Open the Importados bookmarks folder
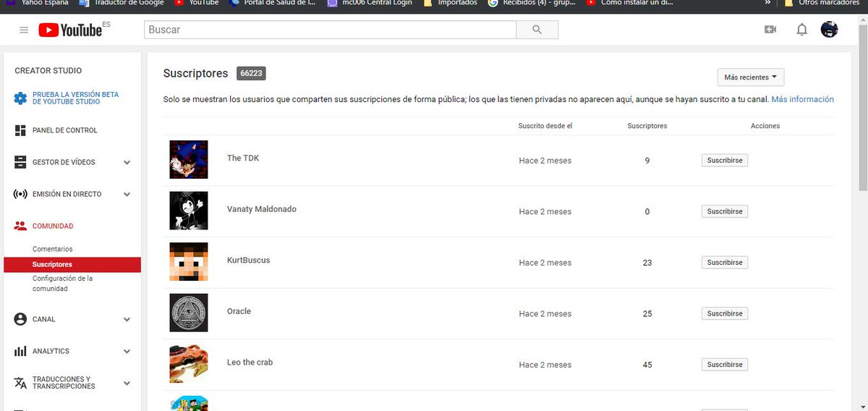This screenshot has width=868, height=411. 450,3
